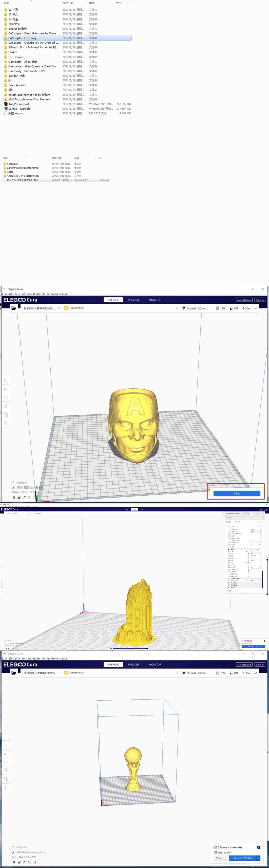Click edit pencil icon in trophy window settings bar
This screenshot has width=269, height=868.
(256, 673)
